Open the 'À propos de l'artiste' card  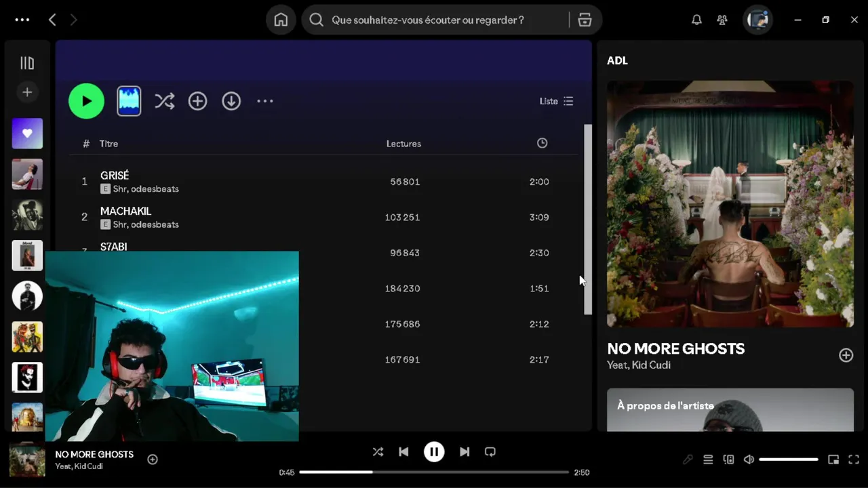coord(730,409)
